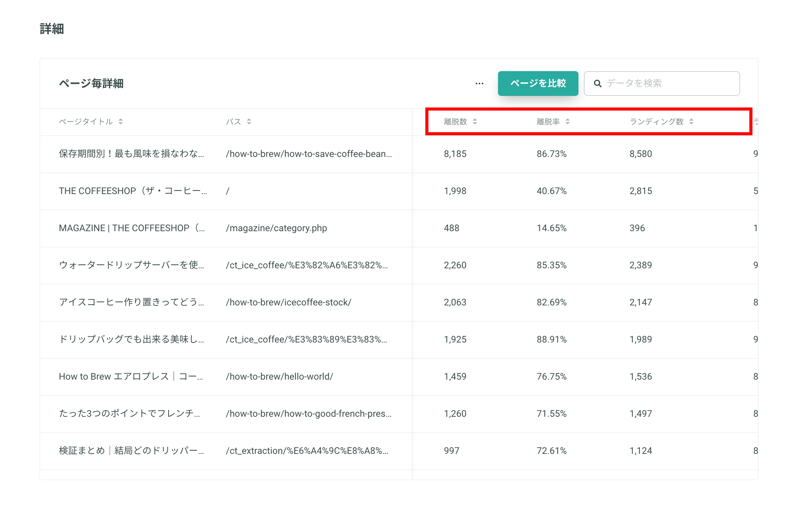This screenshot has height=508, width=812.
Task: Focus the データを検索 search field
Action: (662, 84)
